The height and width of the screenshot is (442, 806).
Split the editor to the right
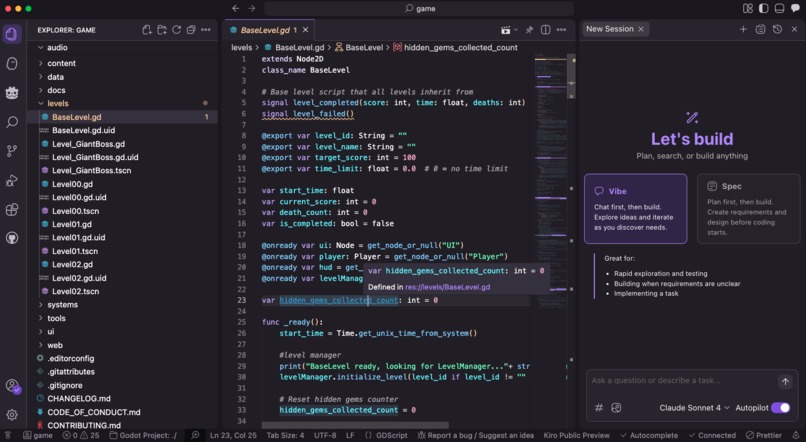tap(545, 30)
